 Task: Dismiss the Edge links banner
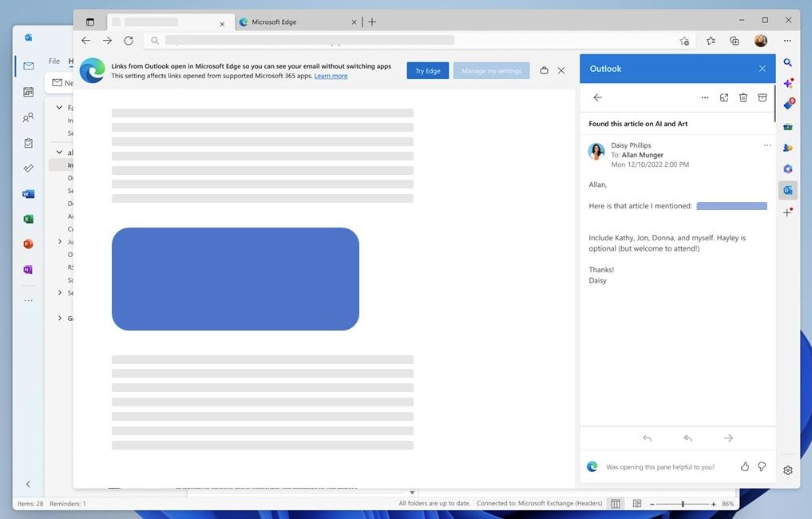coord(561,70)
